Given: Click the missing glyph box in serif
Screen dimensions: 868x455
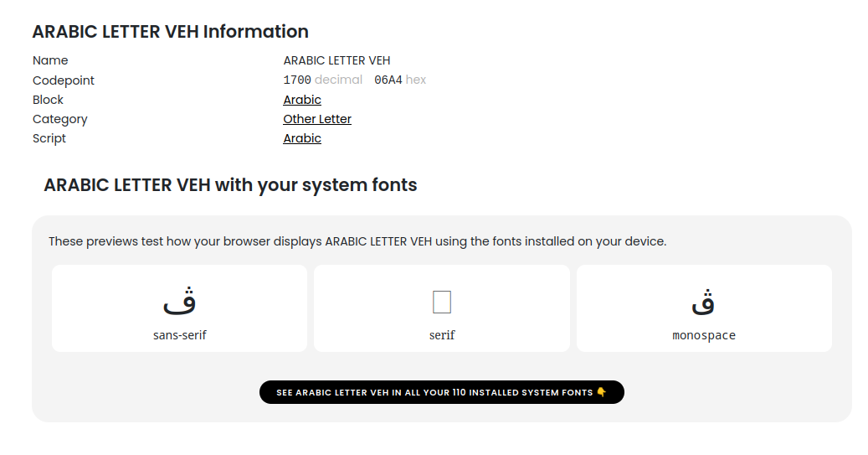Looking at the screenshot, I should 442,302.
